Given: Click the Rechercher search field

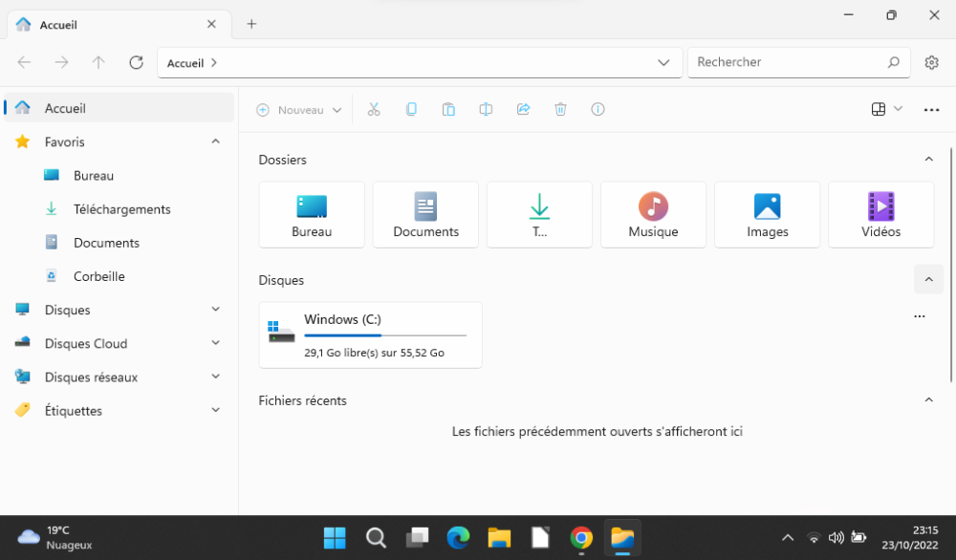Looking at the screenshot, I should (x=787, y=62).
